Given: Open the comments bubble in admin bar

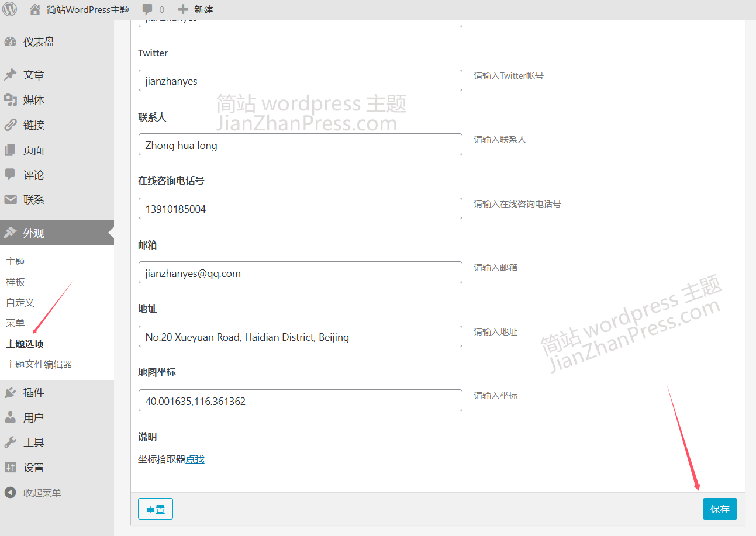Looking at the screenshot, I should [147, 9].
